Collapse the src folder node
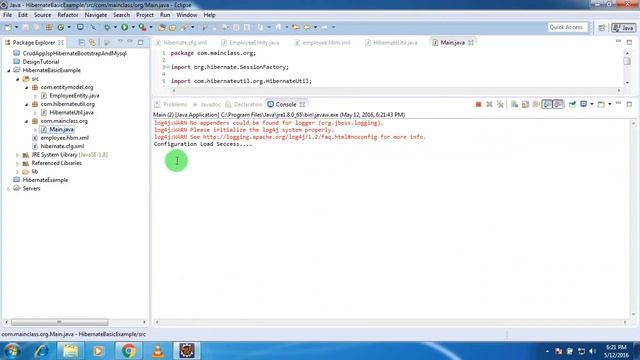This screenshot has width=640, height=360. [x=18, y=79]
